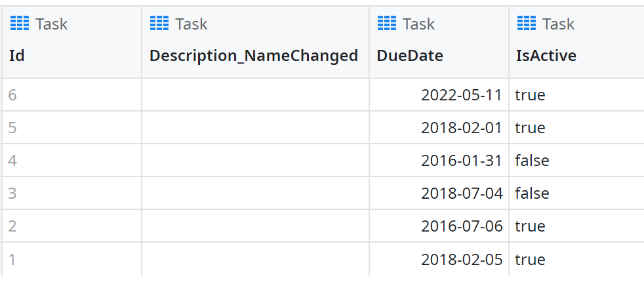
Task: Click the due date 2018-02-05 cell
Action: [x=462, y=260]
